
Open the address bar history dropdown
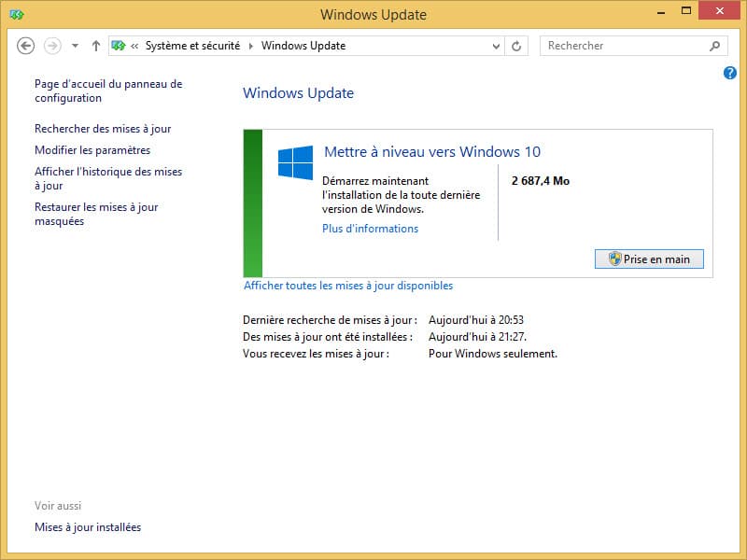[x=496, y=46]
